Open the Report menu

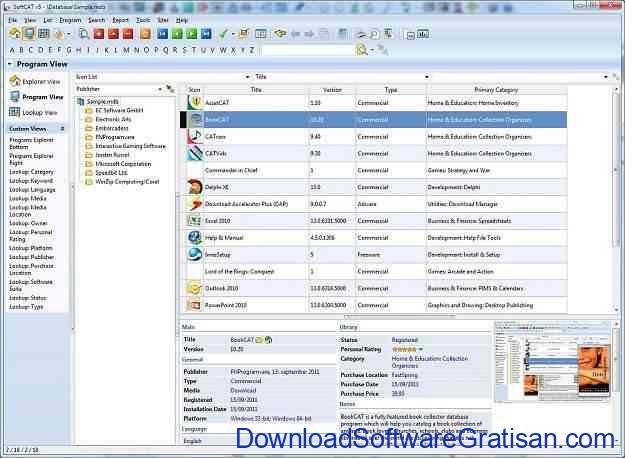coord(120,20)
